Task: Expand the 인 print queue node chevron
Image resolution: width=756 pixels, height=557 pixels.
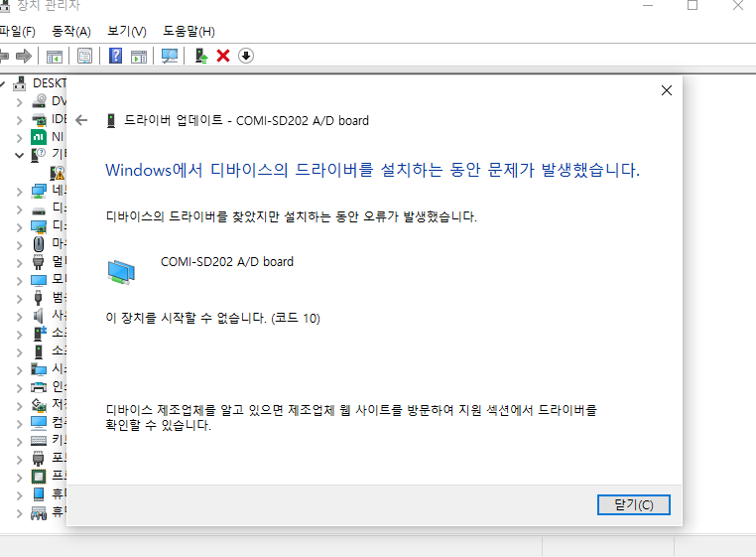Action: [x=19, y=387]
